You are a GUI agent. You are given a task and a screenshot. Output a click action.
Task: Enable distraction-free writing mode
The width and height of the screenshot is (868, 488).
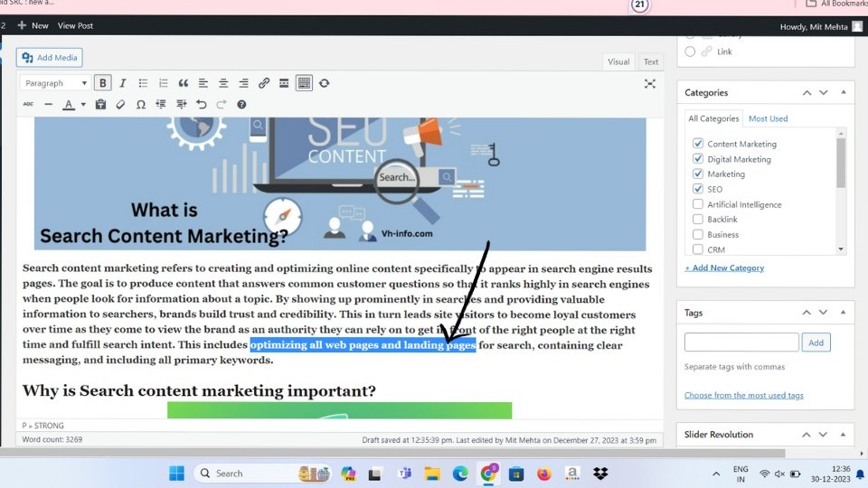point(650,83)
